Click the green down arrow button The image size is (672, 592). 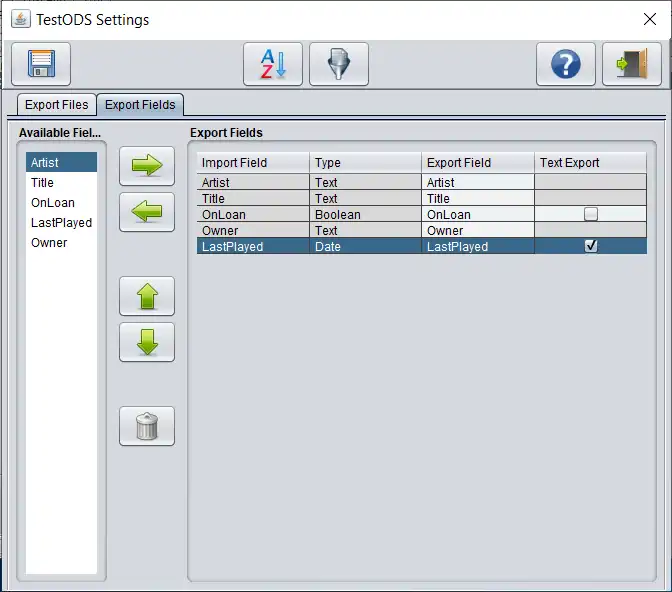147,342
